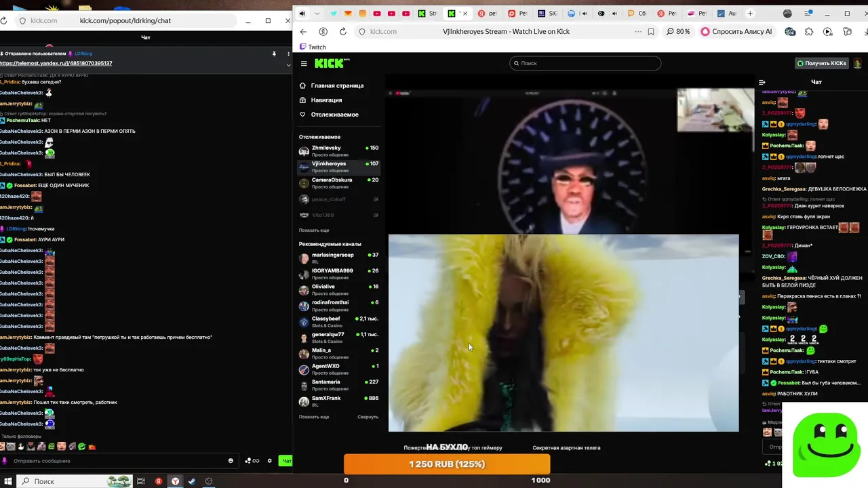
Task: Open the browser extensions puzzle icon
Action: pyautogui.click(x=809, y=32)
